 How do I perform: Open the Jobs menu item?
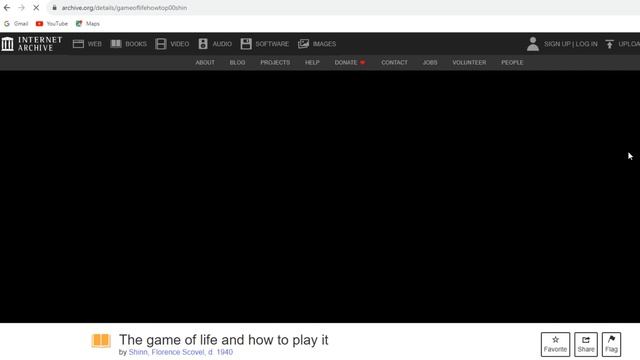tap(430, 62)
